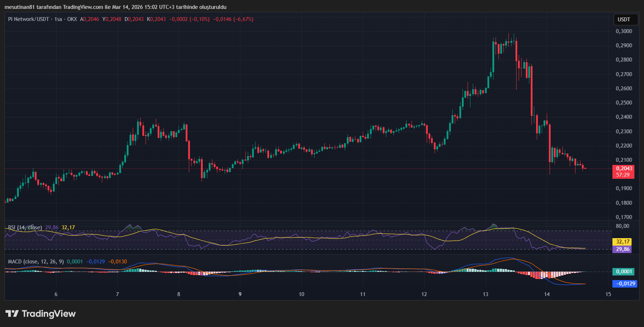
Task: Click the −0,0146 (−6,67%) change value
Action: tap(233, 19)
